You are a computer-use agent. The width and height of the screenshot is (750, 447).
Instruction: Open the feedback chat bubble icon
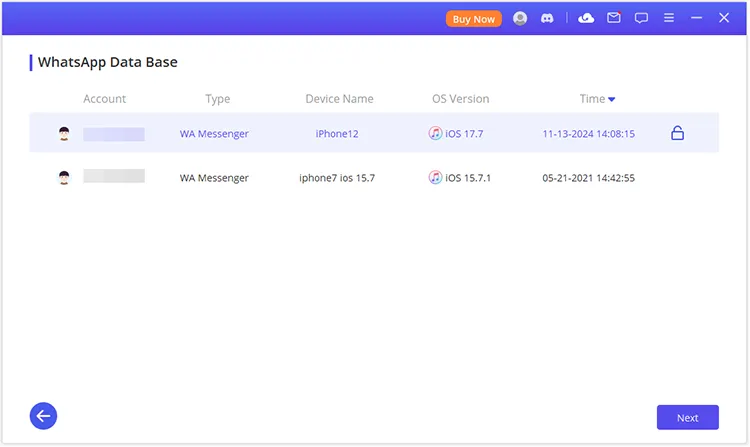(641, 18)
